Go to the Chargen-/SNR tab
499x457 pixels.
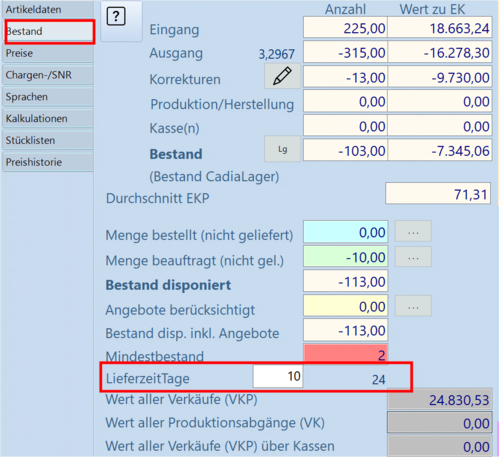pos(48,75)
